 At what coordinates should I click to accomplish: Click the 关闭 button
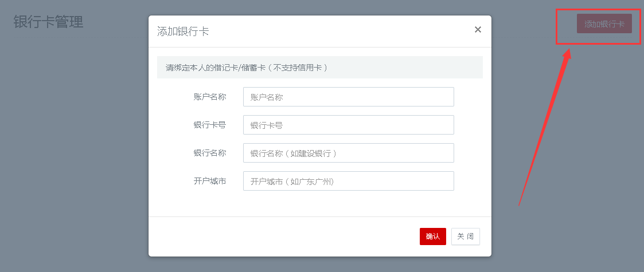click(x=465, y=236)
